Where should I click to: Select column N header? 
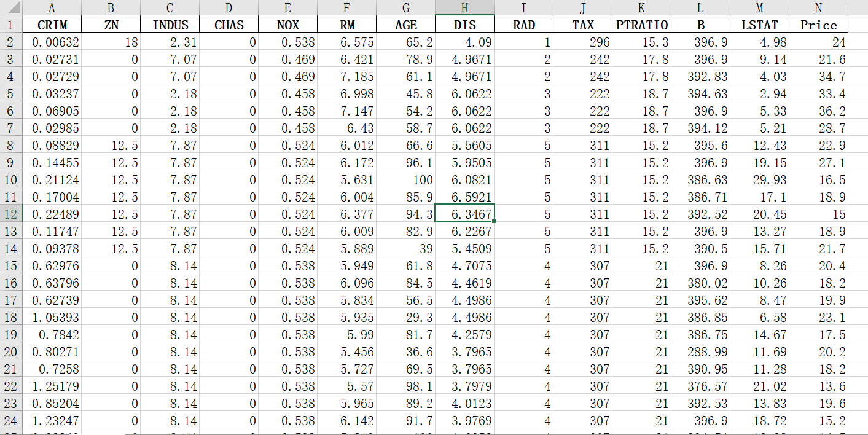point(818,8)
